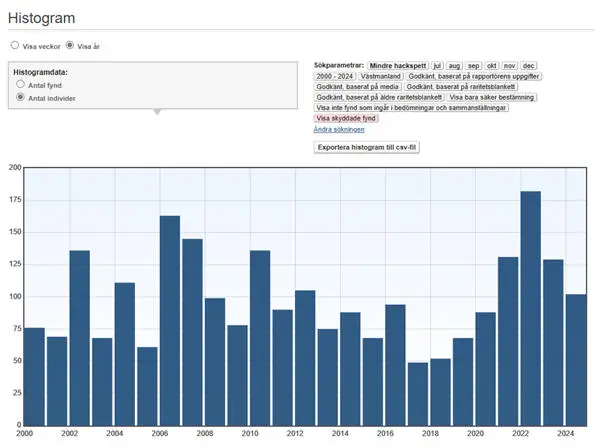Screen dimensions: 602x448
Task: Choose Antal fynd as histogram data
Action: pyautogui.click(x=20, y=85)
